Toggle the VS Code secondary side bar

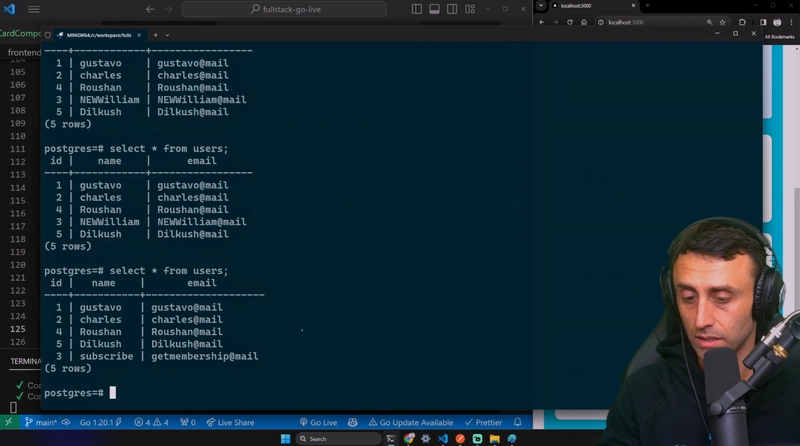click(x=452, y=9)
